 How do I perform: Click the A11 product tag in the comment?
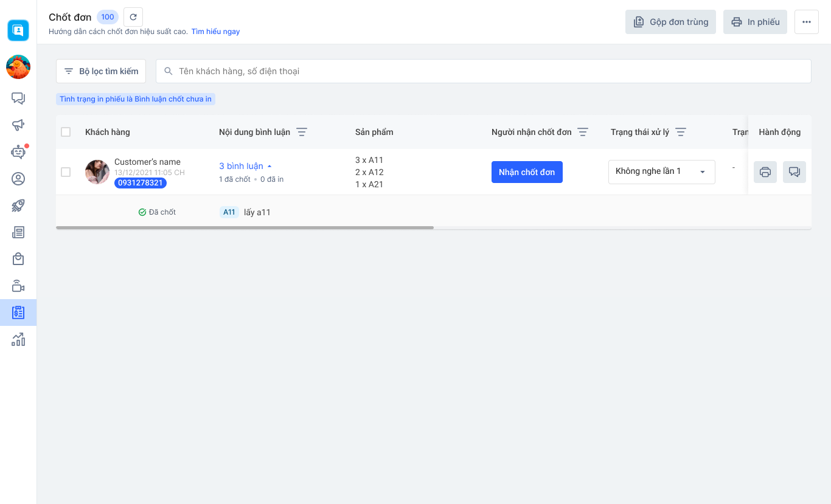(229, 212)
